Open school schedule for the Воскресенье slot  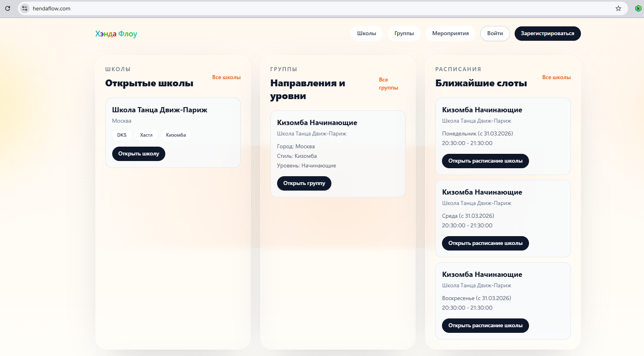point(485,326)
